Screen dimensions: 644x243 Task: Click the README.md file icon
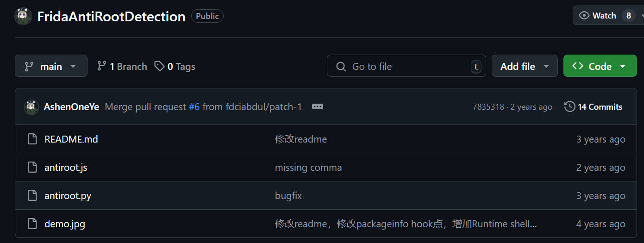coord(32,139)
